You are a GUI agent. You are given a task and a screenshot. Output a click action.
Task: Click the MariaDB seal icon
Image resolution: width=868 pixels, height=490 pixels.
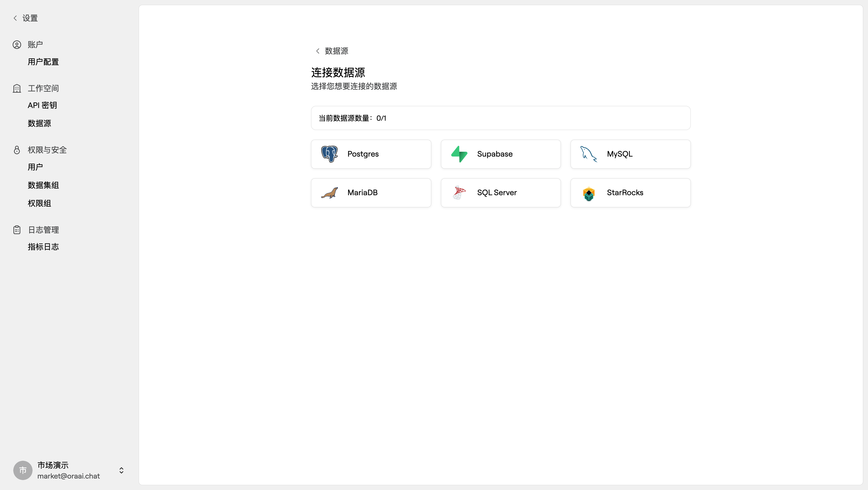click(x=329, y=192)
